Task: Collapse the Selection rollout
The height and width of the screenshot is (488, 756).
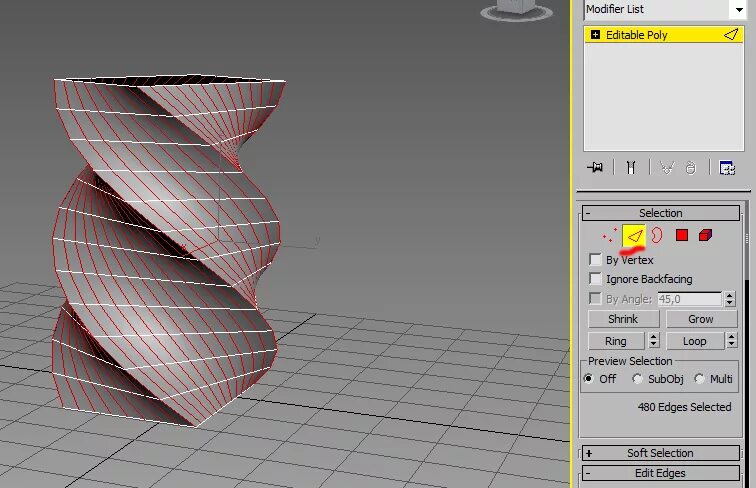Action: [x=661, y=213]
